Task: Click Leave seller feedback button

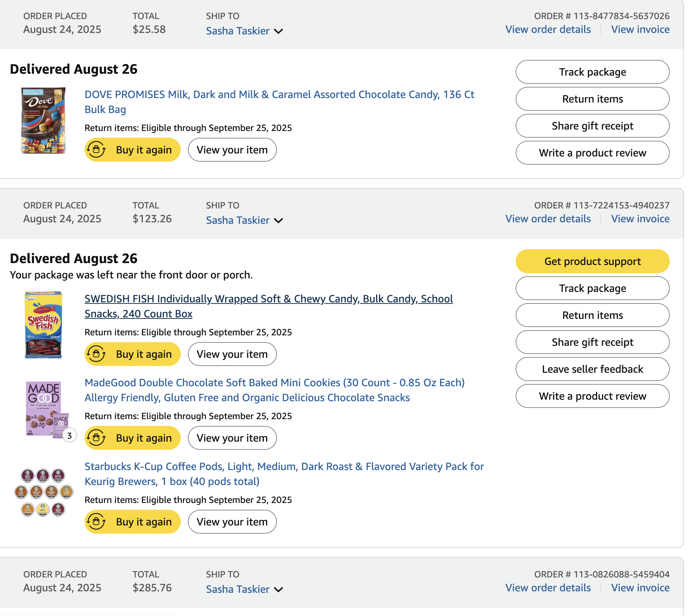Action: coord(592,369)
